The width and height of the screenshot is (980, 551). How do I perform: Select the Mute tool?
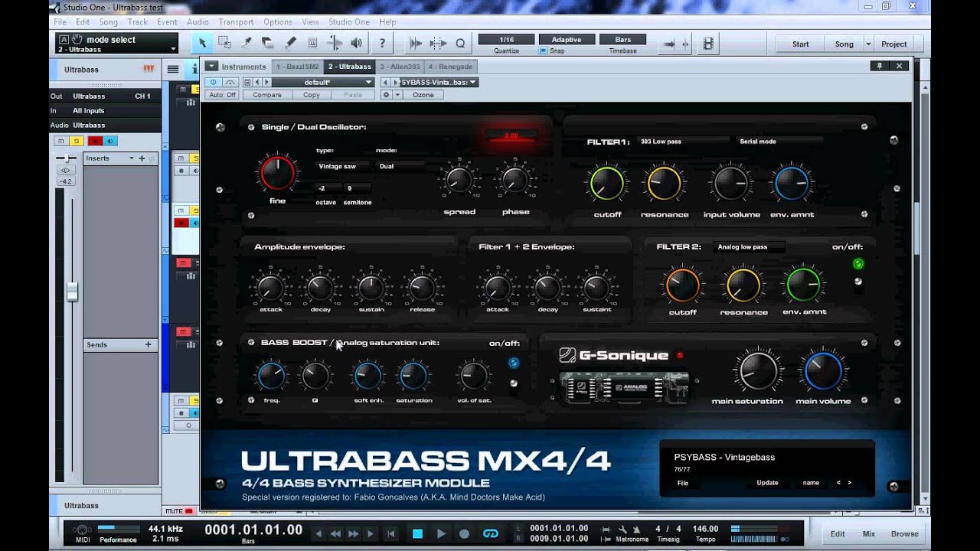312,44
